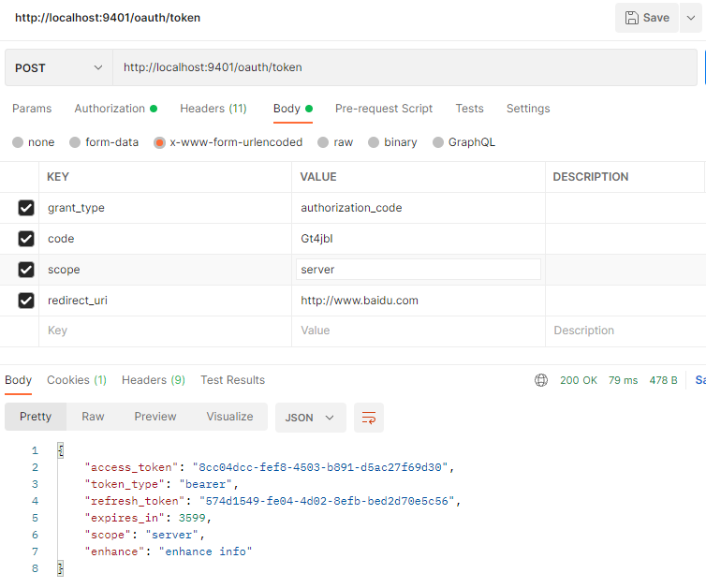
Task: Choose the GraphQL body type
Action: coord(438,142)
